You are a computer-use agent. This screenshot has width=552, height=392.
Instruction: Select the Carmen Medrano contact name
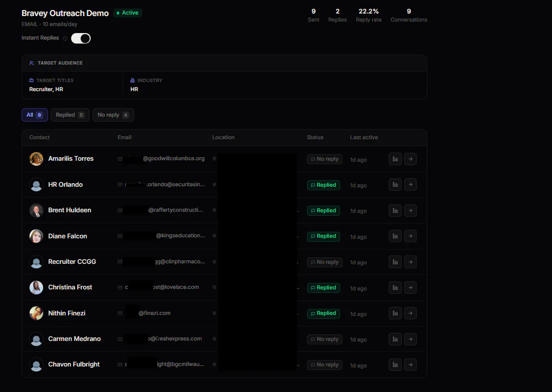tap(75, 339)
